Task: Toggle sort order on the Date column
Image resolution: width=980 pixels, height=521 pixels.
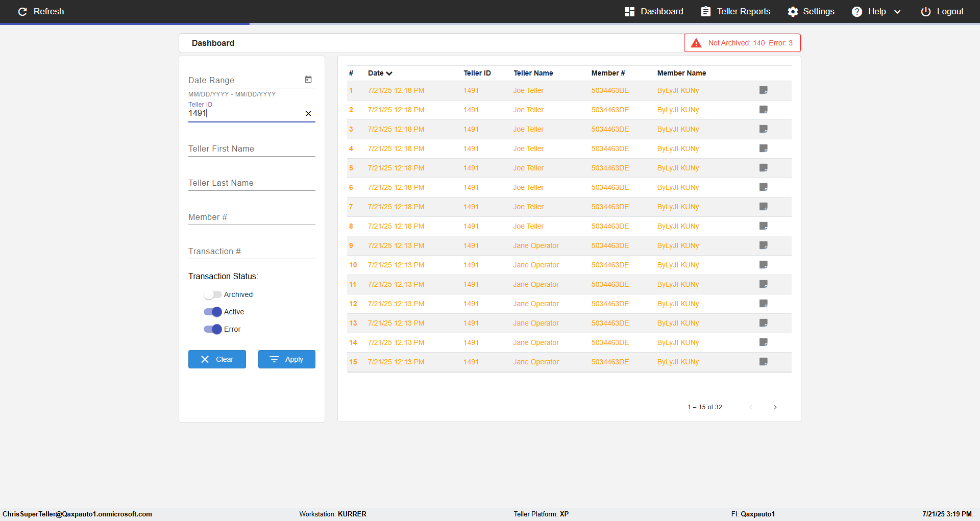Action: point(380,73)
